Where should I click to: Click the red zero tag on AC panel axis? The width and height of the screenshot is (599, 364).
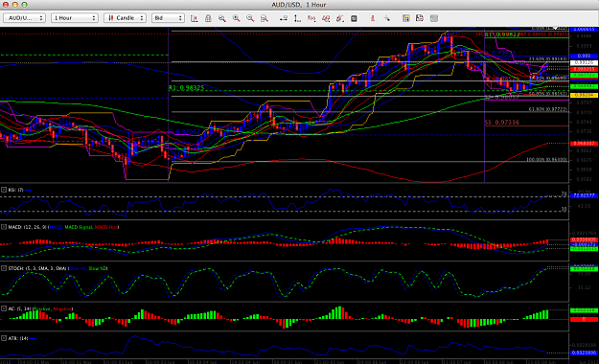584,319
